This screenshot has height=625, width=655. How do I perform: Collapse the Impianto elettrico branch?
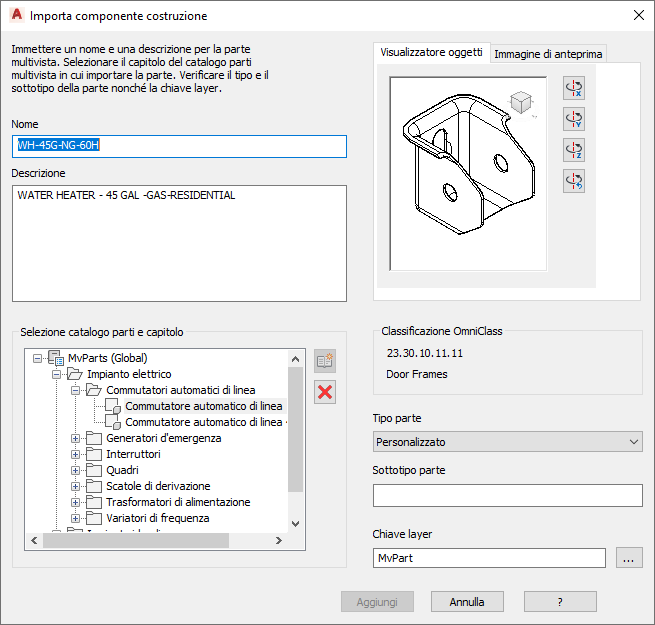[57, 374]
